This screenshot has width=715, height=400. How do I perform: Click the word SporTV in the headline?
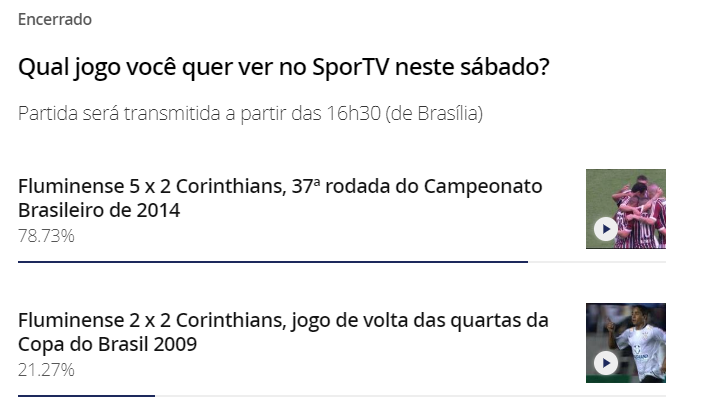point(351,67)
